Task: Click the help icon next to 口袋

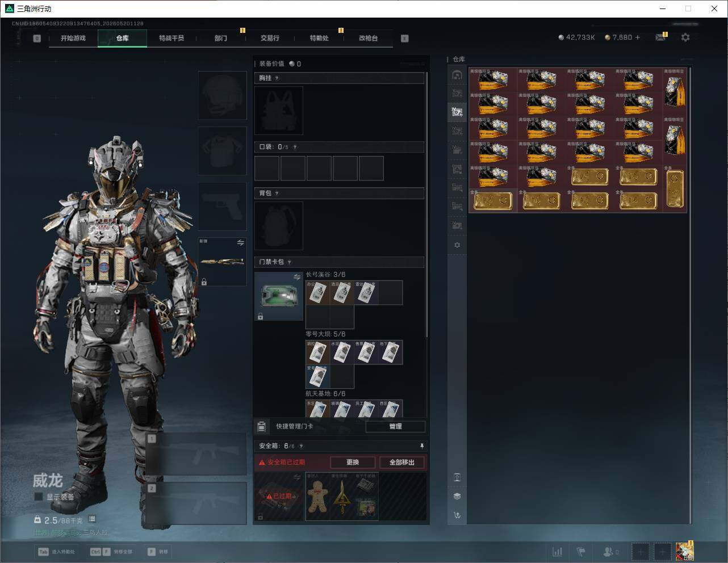Action: [295, 147]
